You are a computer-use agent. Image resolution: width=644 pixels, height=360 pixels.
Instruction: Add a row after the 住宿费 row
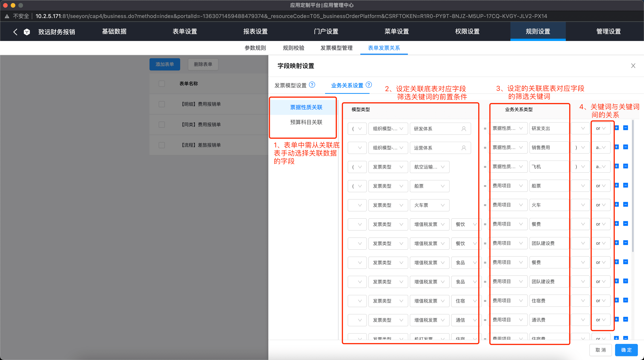pos(617,300)
